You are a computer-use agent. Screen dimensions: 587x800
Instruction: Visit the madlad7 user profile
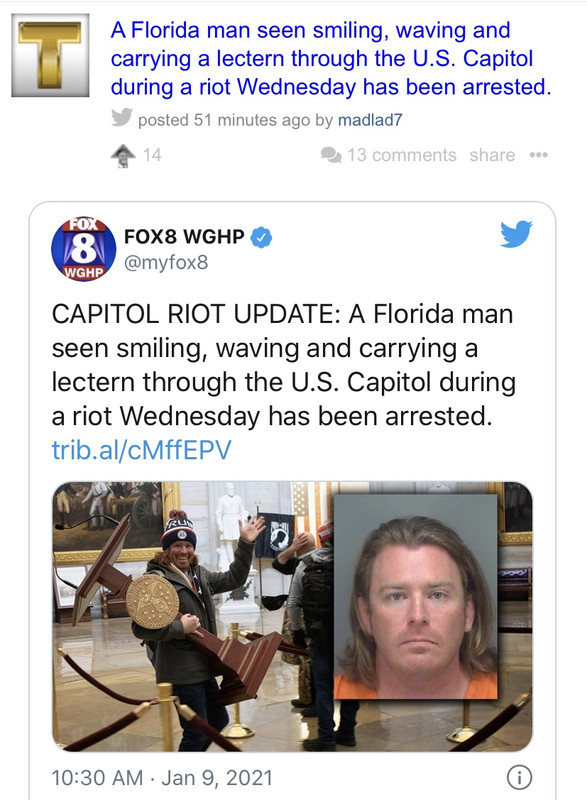click(x=370, y=120)
